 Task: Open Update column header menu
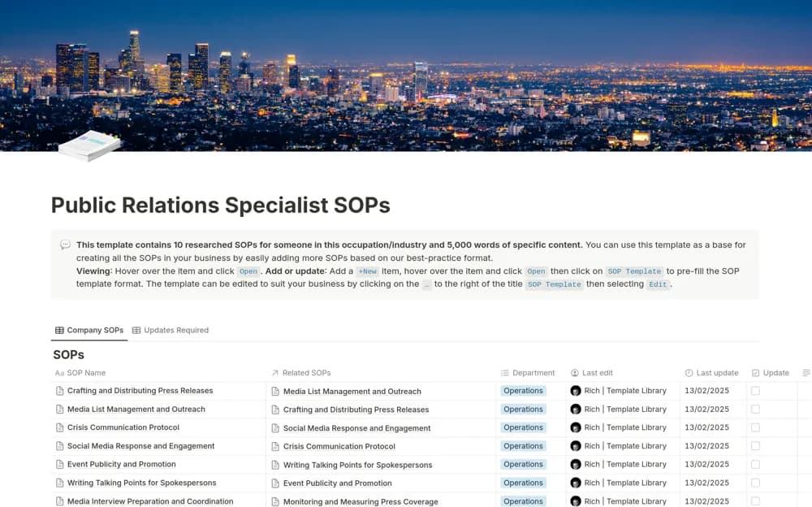click(x=772, y=373)
